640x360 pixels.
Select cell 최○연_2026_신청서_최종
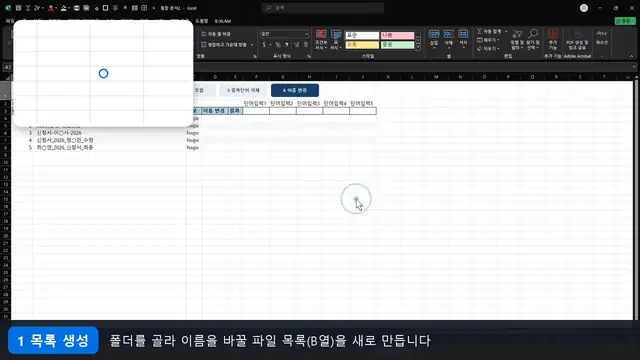click(x=64, y=147)
